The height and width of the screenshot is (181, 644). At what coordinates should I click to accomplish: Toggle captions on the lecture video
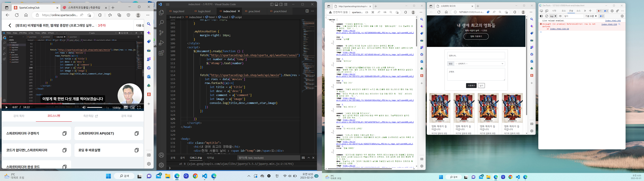(x=126, y=107)
